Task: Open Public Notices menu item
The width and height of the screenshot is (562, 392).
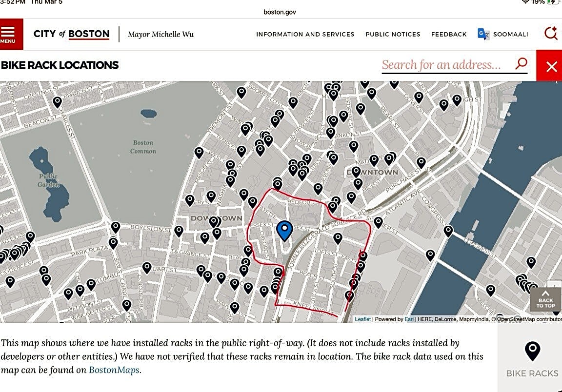Action: pyautogui.click(x=393, y=34)
